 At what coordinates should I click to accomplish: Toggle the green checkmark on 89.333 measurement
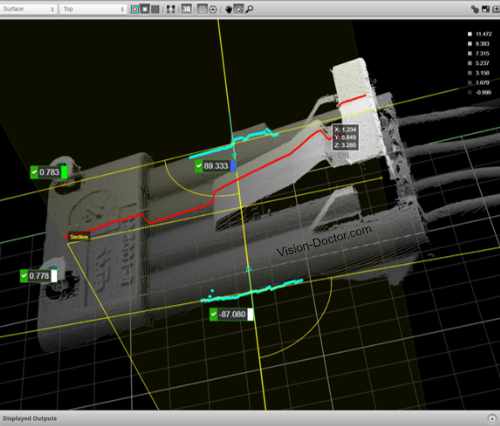[x=199, y=166]
